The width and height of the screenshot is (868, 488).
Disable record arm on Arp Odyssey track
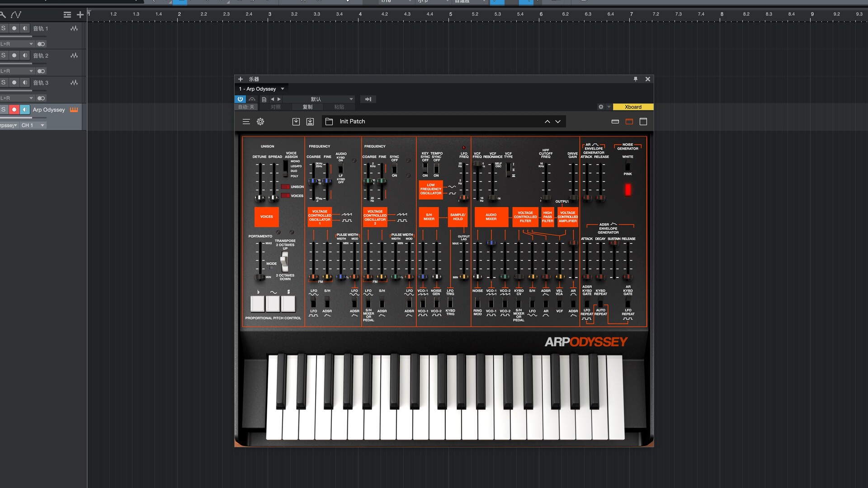click(14, 110)
